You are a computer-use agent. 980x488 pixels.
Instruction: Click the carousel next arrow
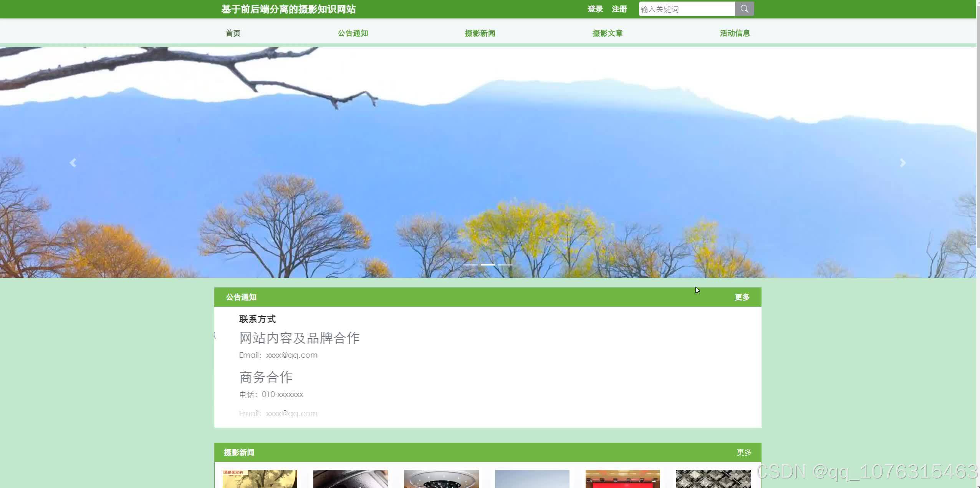(x=902, y=163)
